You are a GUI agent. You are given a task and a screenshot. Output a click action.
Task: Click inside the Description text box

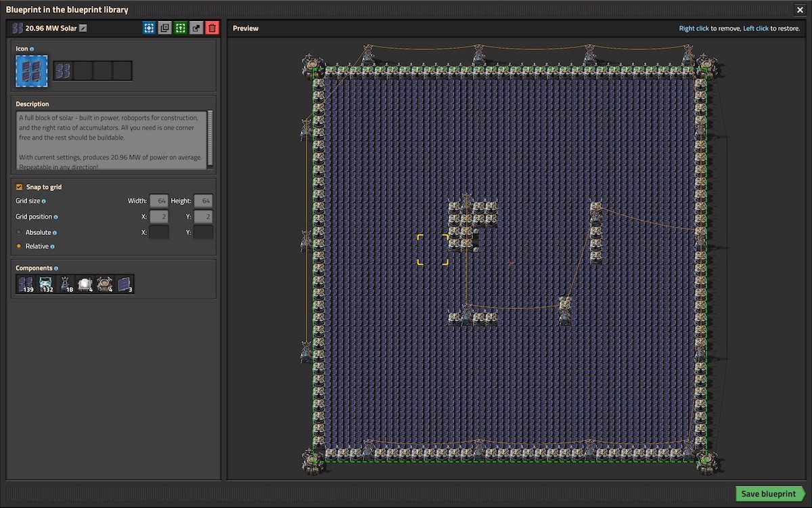click(x=112, y=140)
